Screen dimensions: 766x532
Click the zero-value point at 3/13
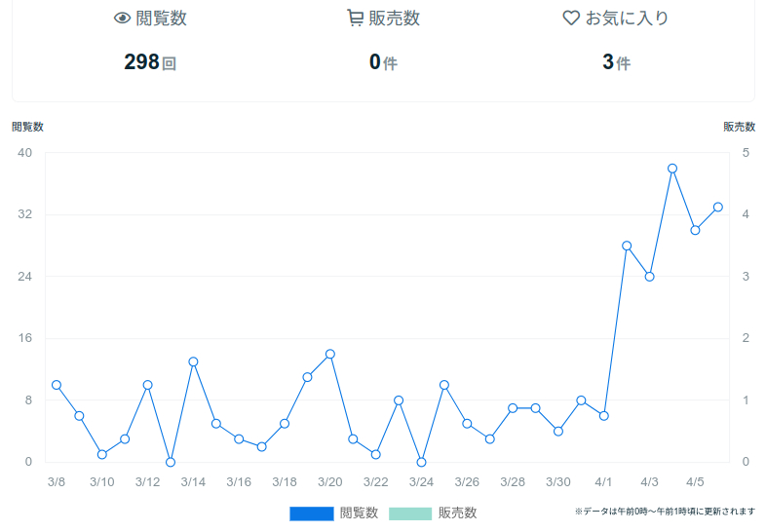point(171,462)
